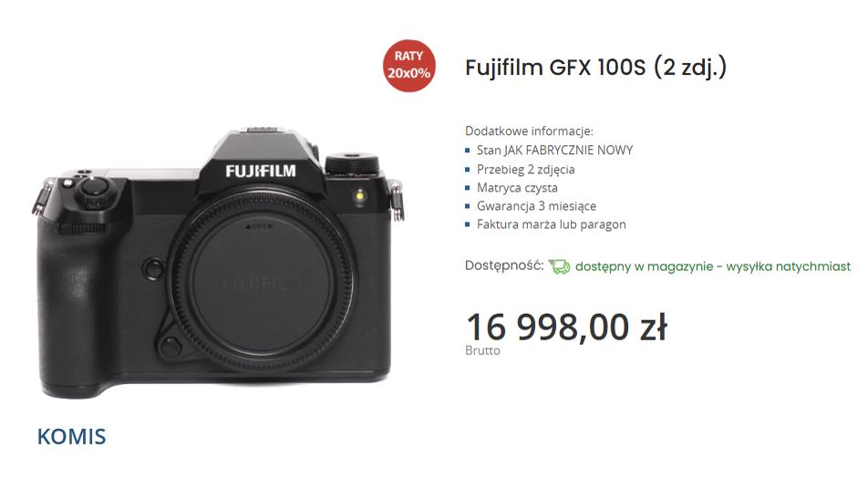The width and height of the screenshot is (868, 489).
Task: Click the 'Dodatkowe informacje:' heading
Action: [529, 131]
